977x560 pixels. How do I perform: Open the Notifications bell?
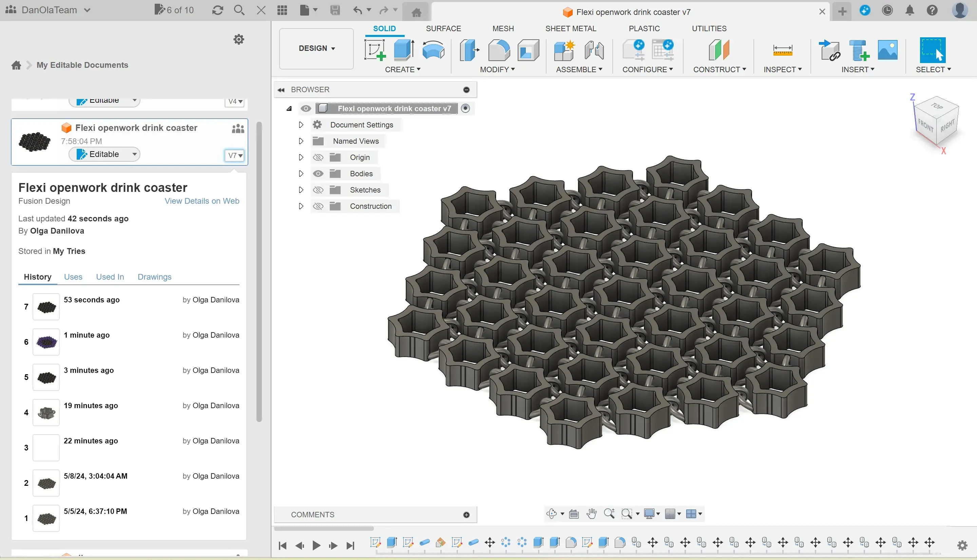[x=909, y=11]
